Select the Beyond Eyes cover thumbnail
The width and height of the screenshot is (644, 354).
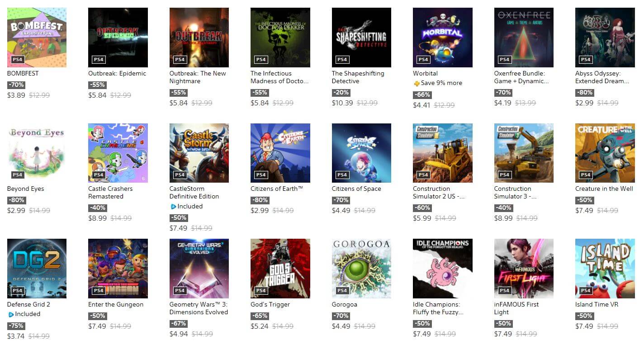point(37,153)
